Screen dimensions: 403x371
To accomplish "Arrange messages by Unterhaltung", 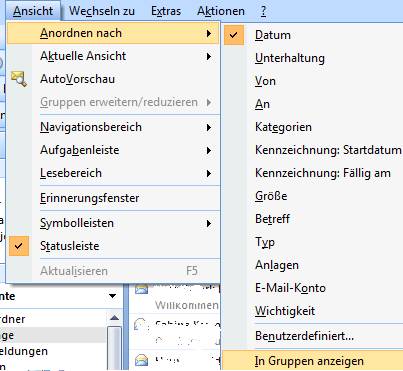I will pyautogui.click(x=313, y=58).
